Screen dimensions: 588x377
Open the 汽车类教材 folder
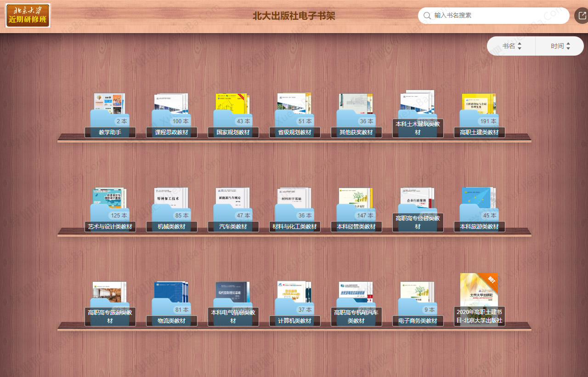[233, 209]
